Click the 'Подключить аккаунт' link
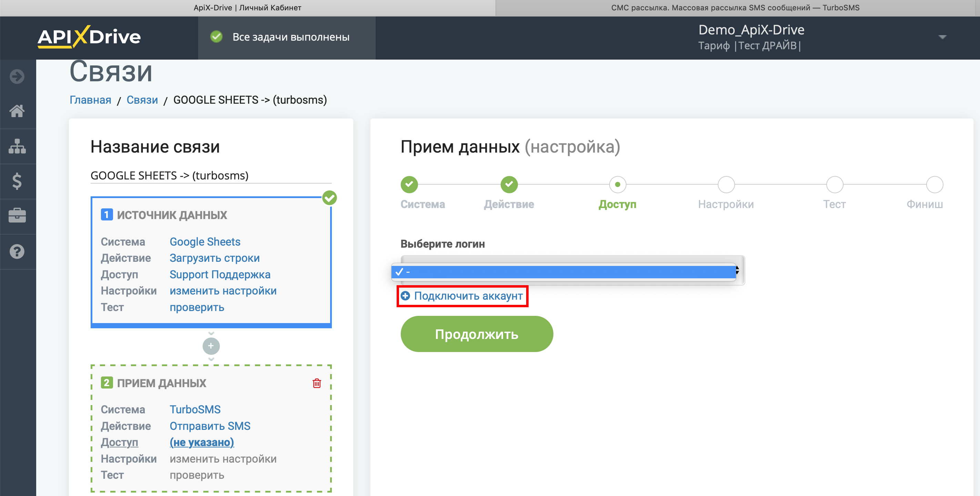Screen dimensions: 980x496 468,296
